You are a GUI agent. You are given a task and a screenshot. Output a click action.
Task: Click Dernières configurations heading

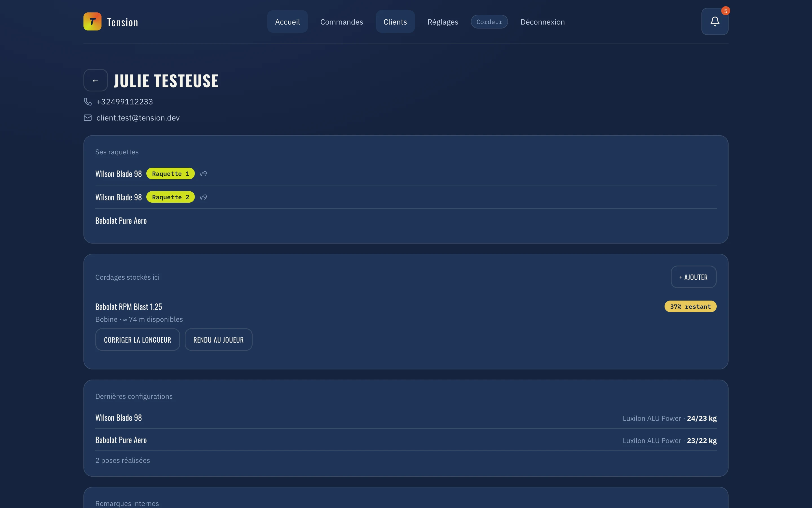(134, 396)
